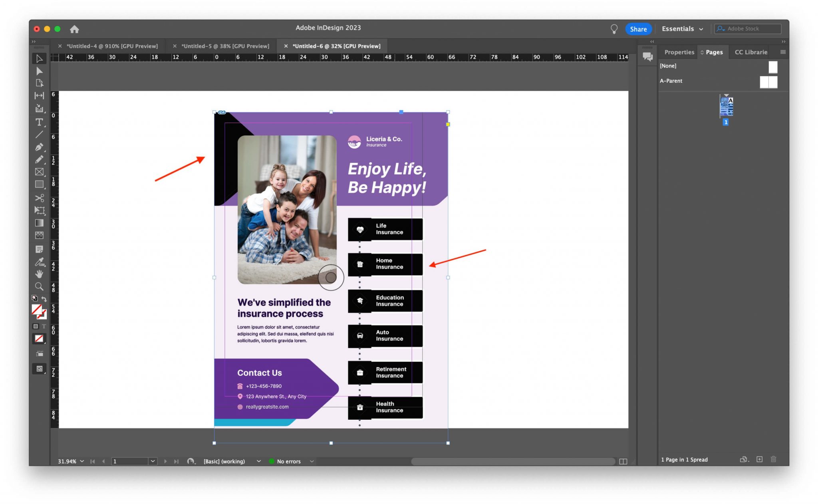This screenshot has width=818, height=504.
Task: Select the Scissors tool
Action: click(39, 198)
